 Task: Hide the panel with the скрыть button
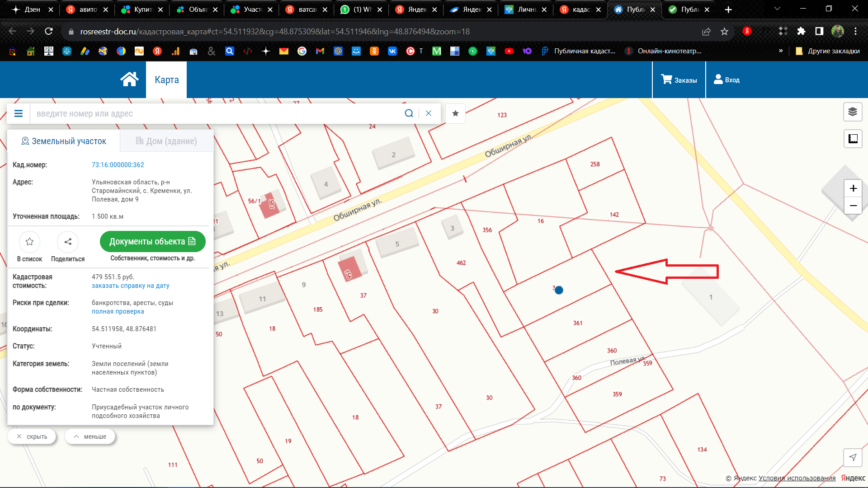(32, 436)
